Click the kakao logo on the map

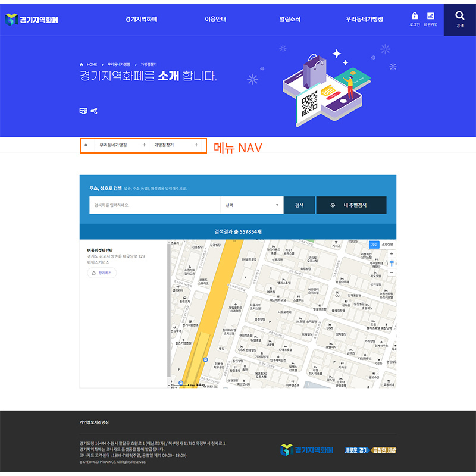click(x=201, y=385)
